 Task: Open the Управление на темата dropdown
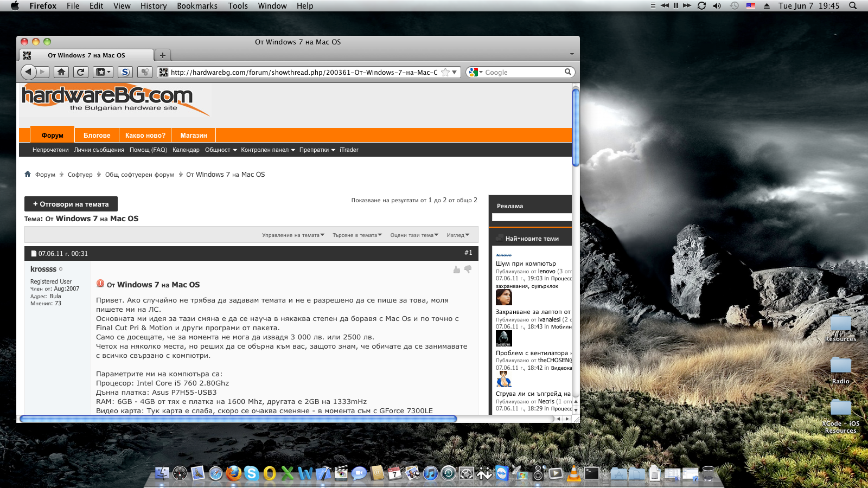pyautogui.click(x=293, y=235)
